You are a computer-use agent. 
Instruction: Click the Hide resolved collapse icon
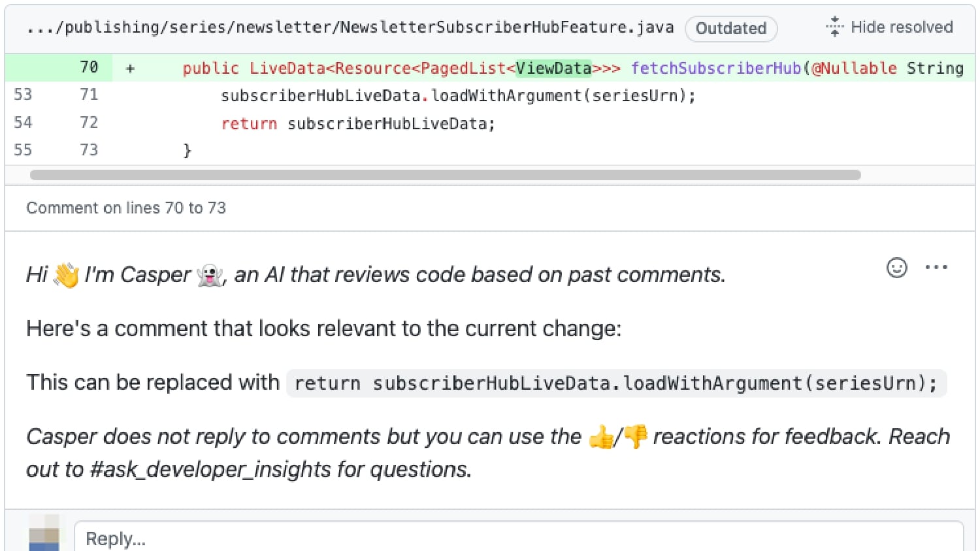tap(834, 27)
